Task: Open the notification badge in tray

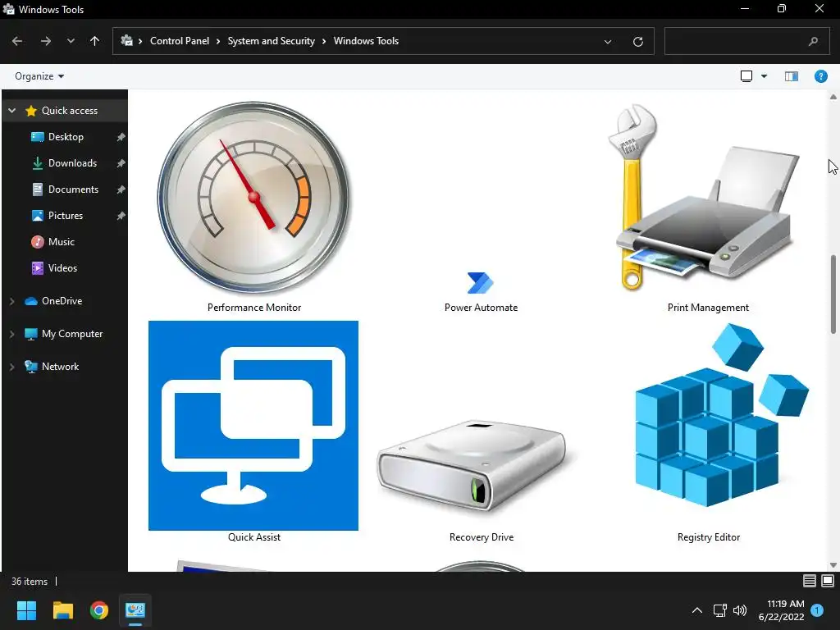Action: click(818, 610)
